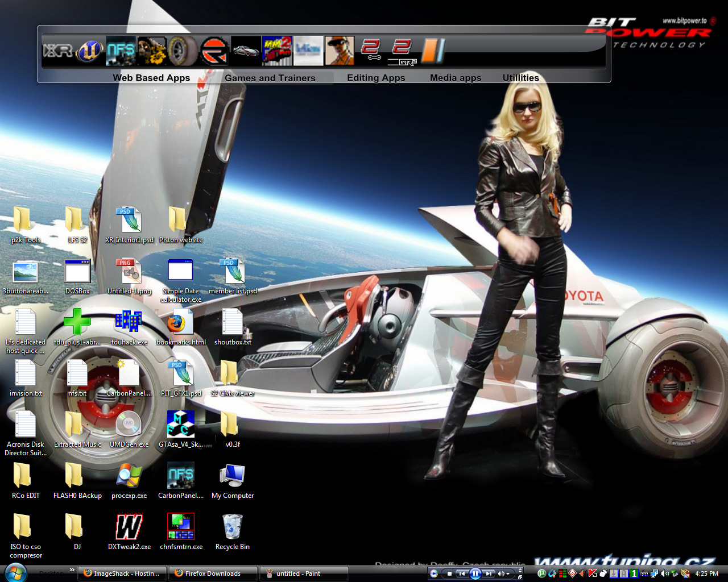Open the network connection tray icon
This screenshot has width=728, height=582.
[x=655, y=573]
